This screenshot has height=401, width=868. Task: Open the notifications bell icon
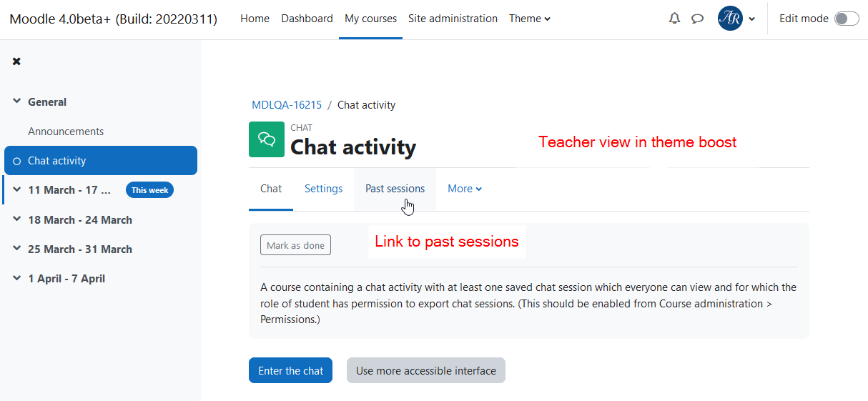(674, 19)
